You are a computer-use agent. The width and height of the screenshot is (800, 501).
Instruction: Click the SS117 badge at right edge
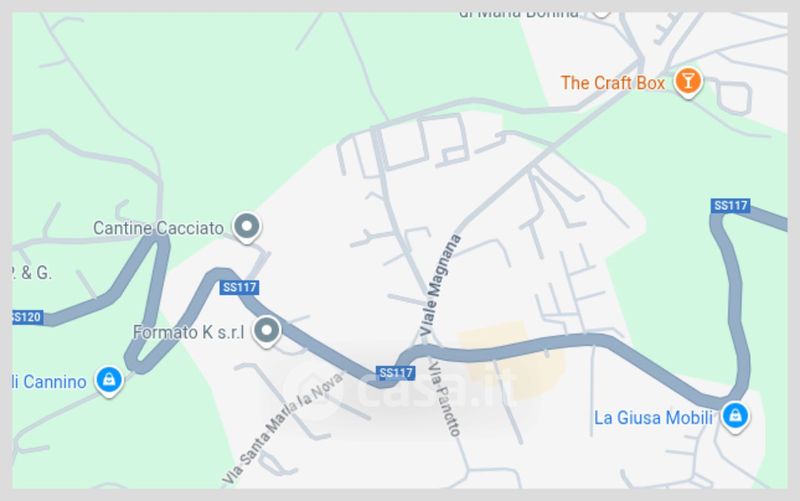[730, 206]
